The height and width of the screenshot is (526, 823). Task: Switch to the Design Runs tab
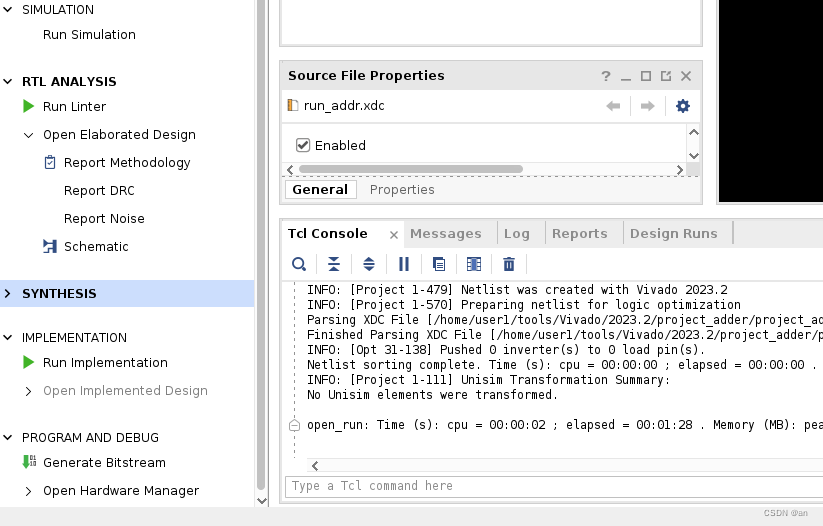[673, 234]
